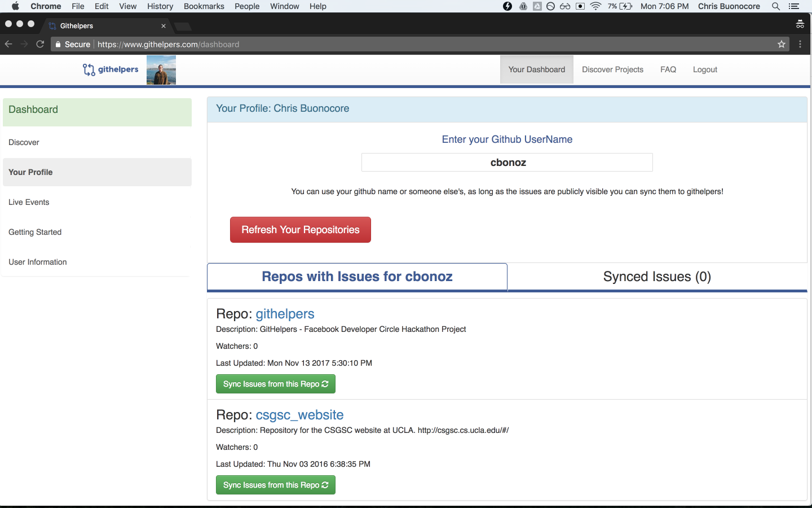The image size is (812, 508).
Task: Click the profile photo thumbnail beside the logo
Action: point(161,70)
